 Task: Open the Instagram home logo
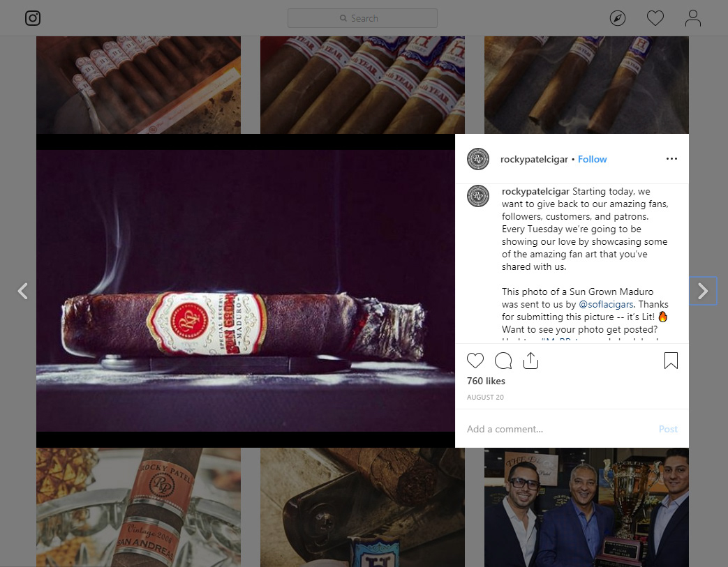tap(33, 18)
